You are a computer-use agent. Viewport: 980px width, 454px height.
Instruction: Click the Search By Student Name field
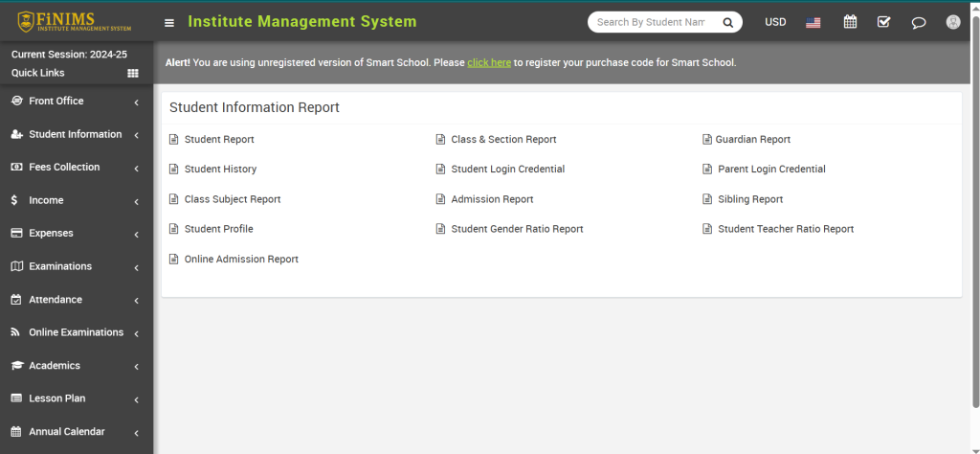coord(651,22)
